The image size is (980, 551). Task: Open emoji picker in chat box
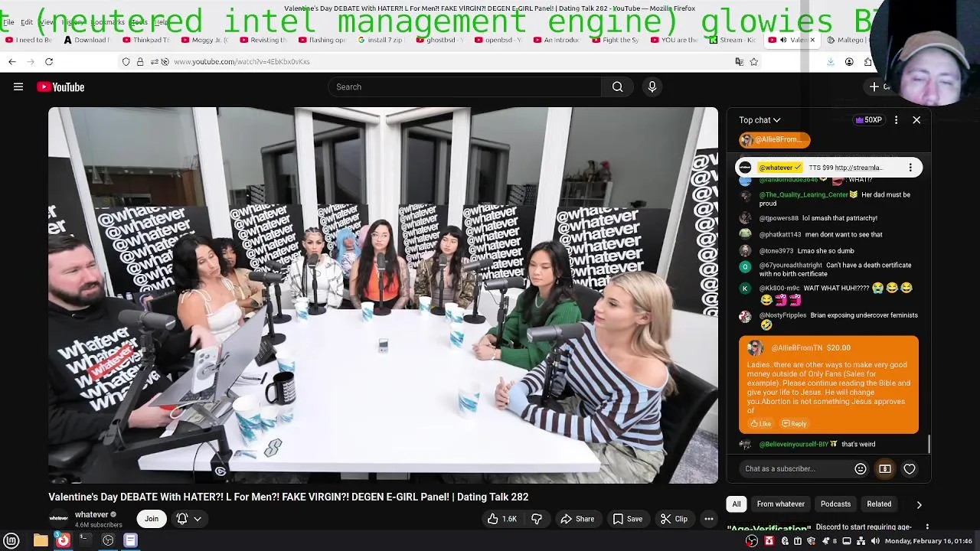pyautogui.click(x=861, y=469)
